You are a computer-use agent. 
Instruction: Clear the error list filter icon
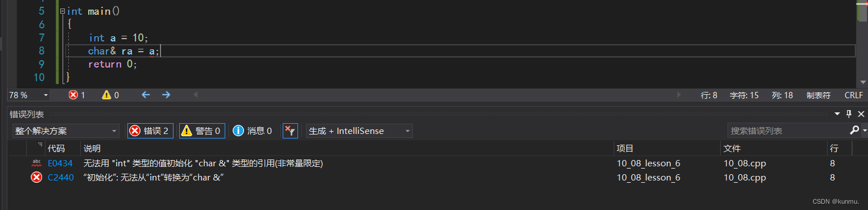290,131
